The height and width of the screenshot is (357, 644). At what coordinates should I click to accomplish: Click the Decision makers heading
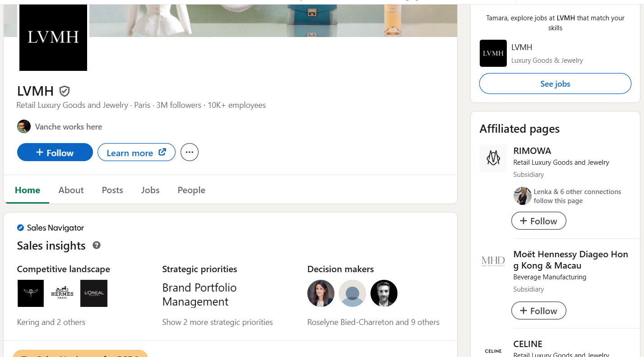click(x=340, y=269)
